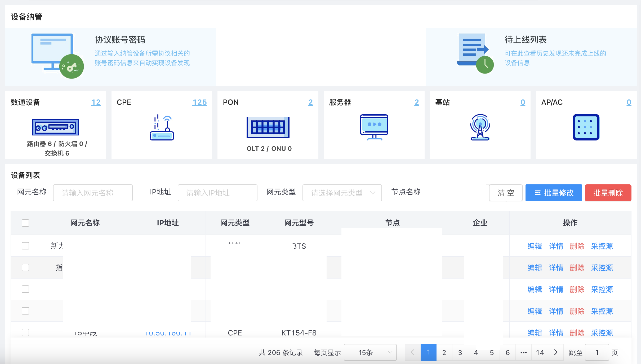641x364 pixels.
Task: Select page 6 in pagination
Action: 508,352
